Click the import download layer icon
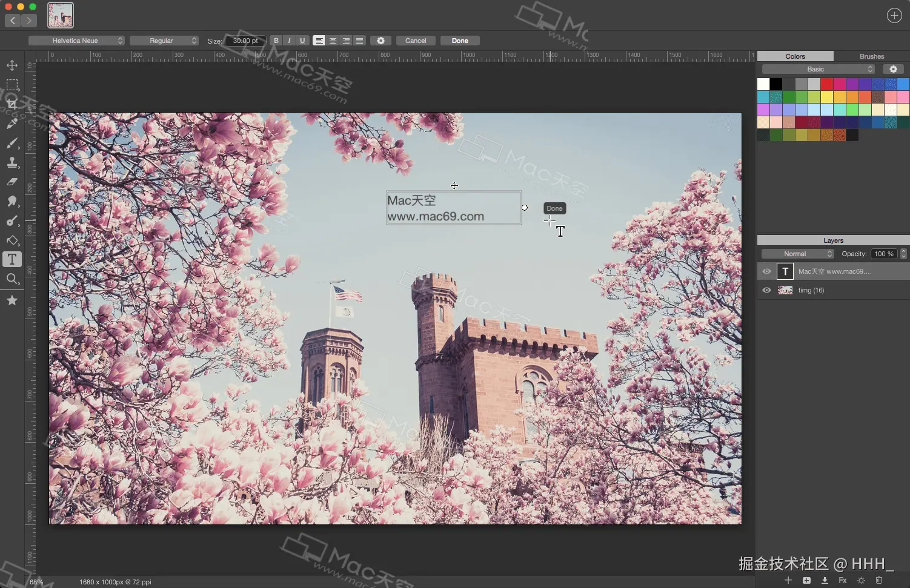Image resolution: width=910 pixels, height=588 pixels. 825,580
